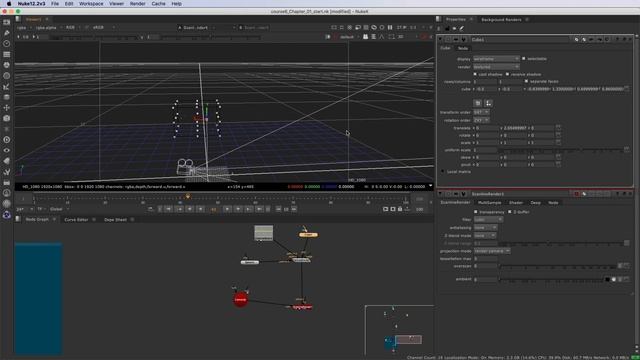This screenshot has width=640, height=360.
Task: Open the Time nodes toolbar icon
Action: pyautogui.click(x=7, y=44)
